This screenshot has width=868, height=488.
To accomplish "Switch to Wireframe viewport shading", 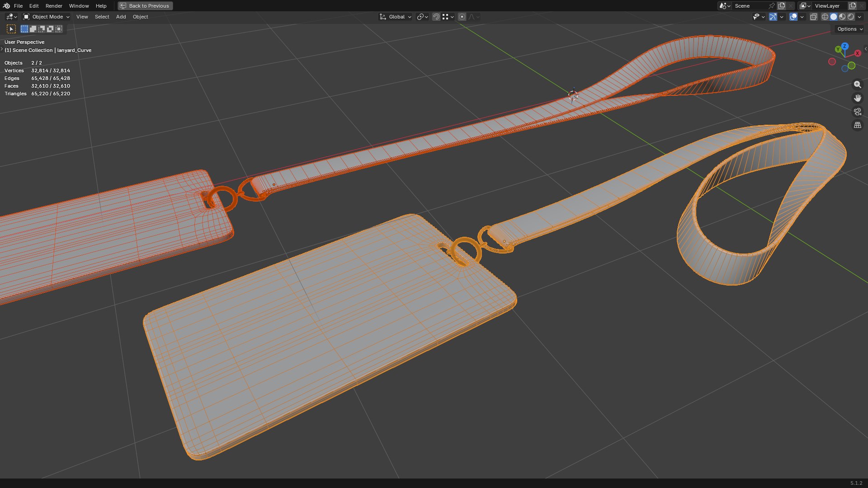I will pos(825,17).
